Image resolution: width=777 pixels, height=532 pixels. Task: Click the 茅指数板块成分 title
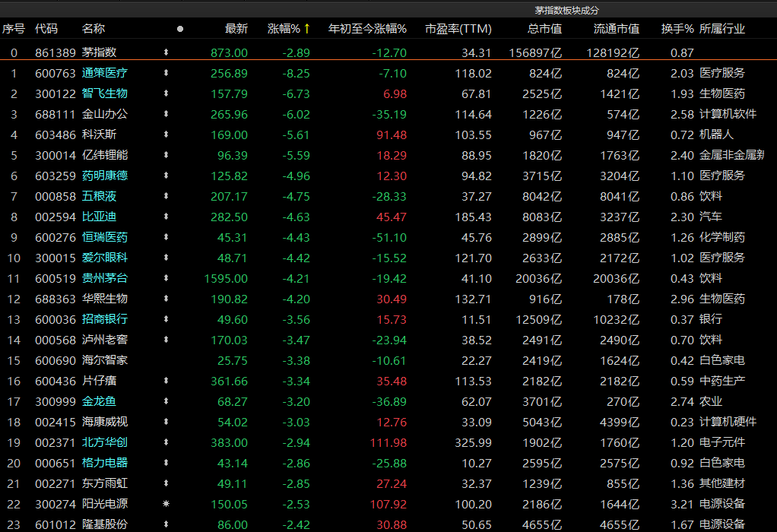567,11
